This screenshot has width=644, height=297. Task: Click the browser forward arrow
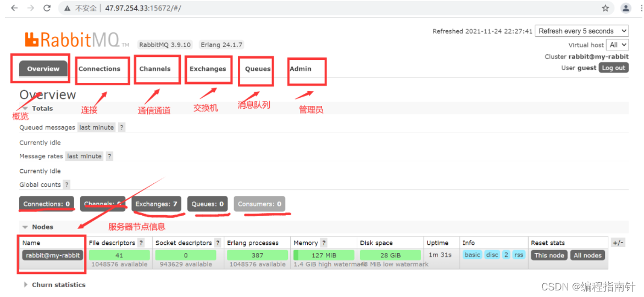[31, 8]
